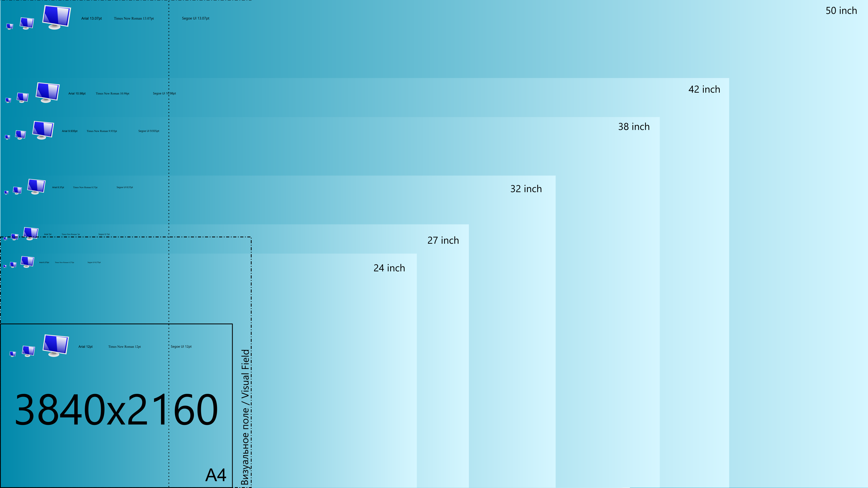Expand the 32 inch screen size area
The height and width of the screenshot is (488, 868).
pyautogui.click(x=525, y=188)
